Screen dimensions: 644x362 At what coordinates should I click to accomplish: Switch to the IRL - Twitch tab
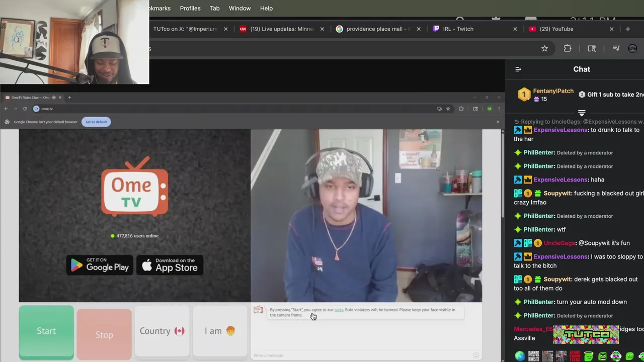tap(475, 29)
